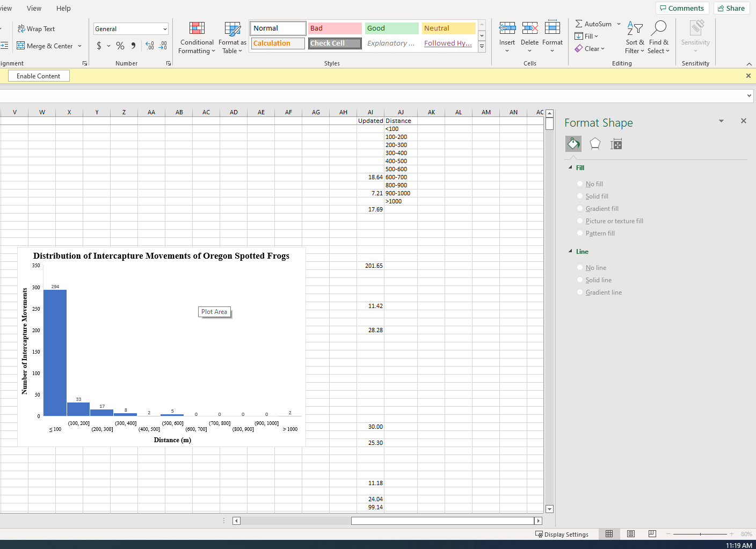Close the Format Shape pane
The height and width of the screenshot is (549, 756).
point(744,121)
